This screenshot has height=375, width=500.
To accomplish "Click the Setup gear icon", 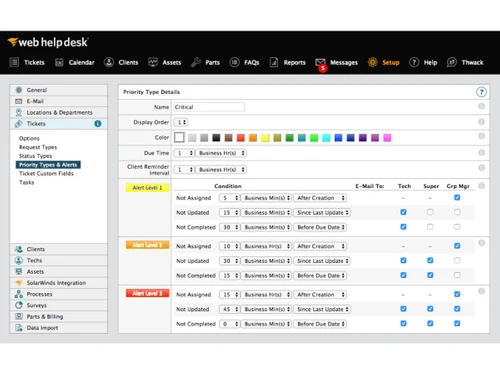I will [373, 62].
